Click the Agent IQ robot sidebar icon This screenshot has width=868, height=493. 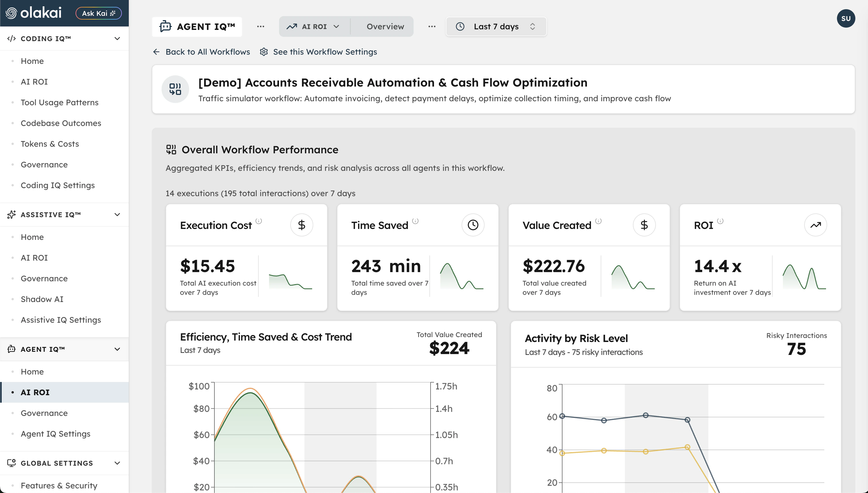11,349
